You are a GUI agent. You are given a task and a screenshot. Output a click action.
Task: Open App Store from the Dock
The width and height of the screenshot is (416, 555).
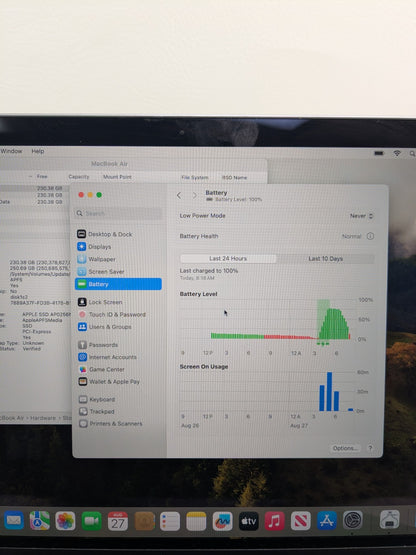coord(326,521)
